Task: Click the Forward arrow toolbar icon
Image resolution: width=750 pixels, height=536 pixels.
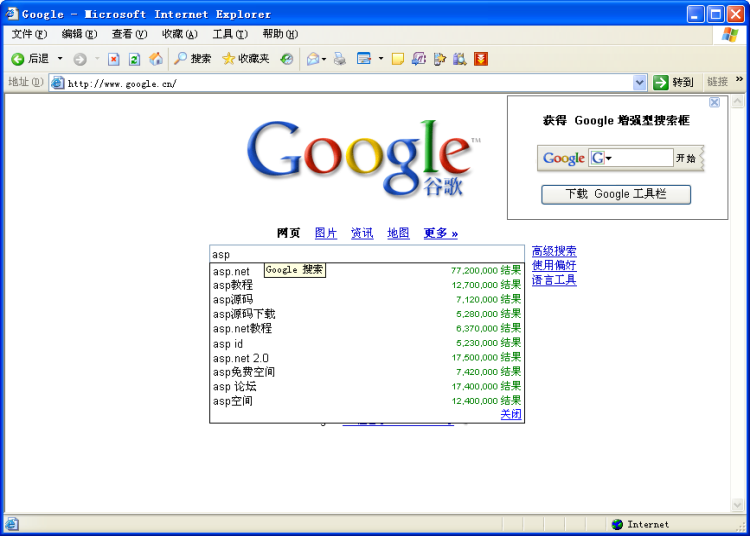Action: coord(80,59)
